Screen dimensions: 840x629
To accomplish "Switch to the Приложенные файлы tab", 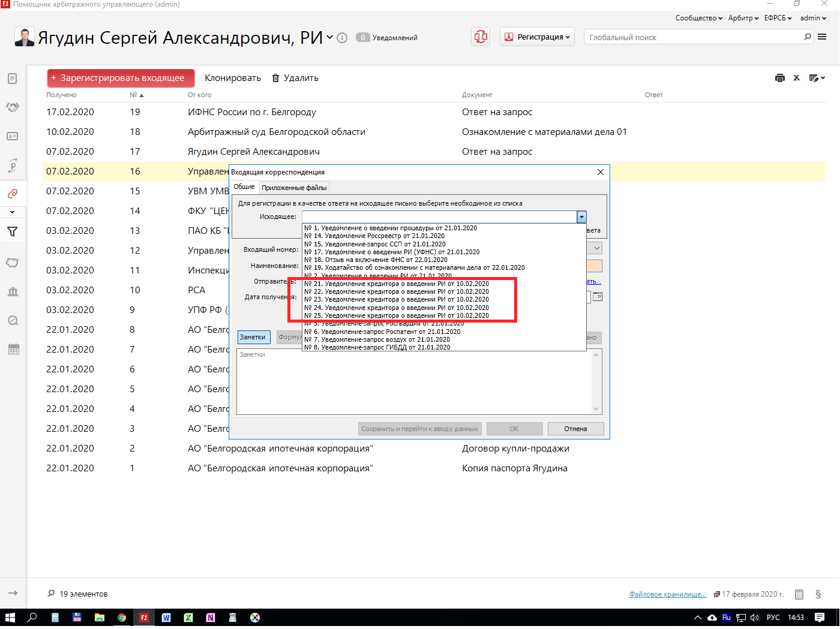I will coord(294,188).
